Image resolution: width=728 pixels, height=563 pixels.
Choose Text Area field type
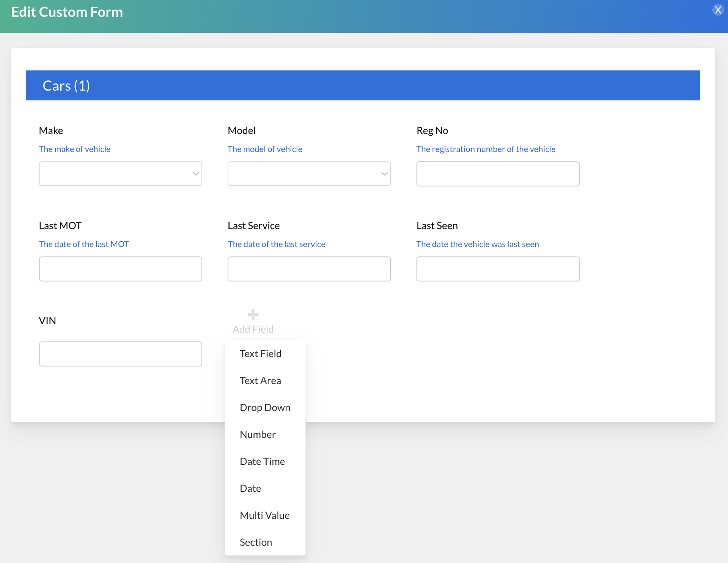pyautogui.click(x=260, y=380)
